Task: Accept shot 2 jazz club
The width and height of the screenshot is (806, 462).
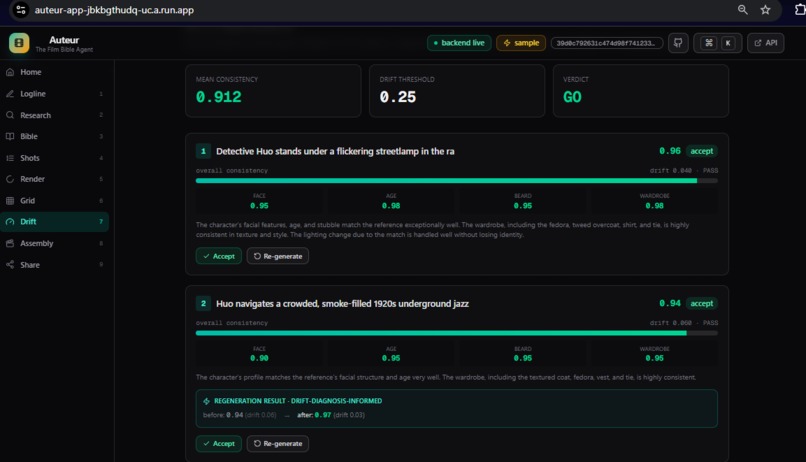Action: (218, 443)
